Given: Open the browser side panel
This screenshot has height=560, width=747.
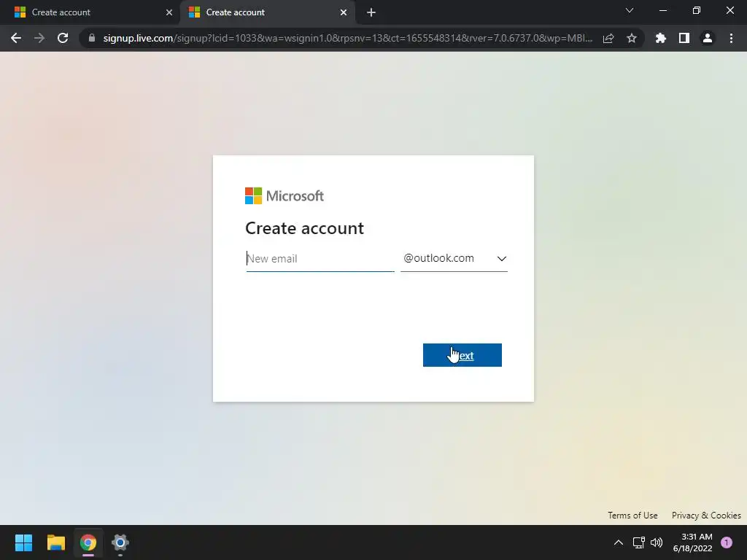Looking at the screenshot, I should (684, 38).
